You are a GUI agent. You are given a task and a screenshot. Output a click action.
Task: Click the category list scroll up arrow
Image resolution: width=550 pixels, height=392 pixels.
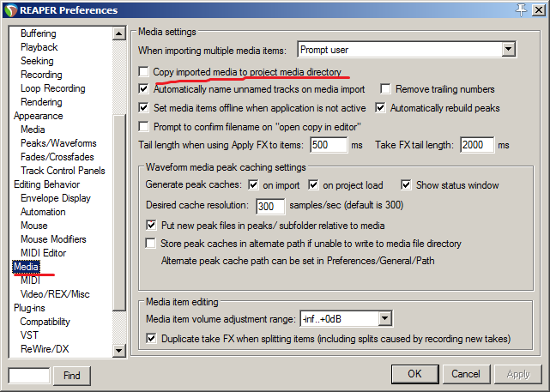tap(119, 33)
